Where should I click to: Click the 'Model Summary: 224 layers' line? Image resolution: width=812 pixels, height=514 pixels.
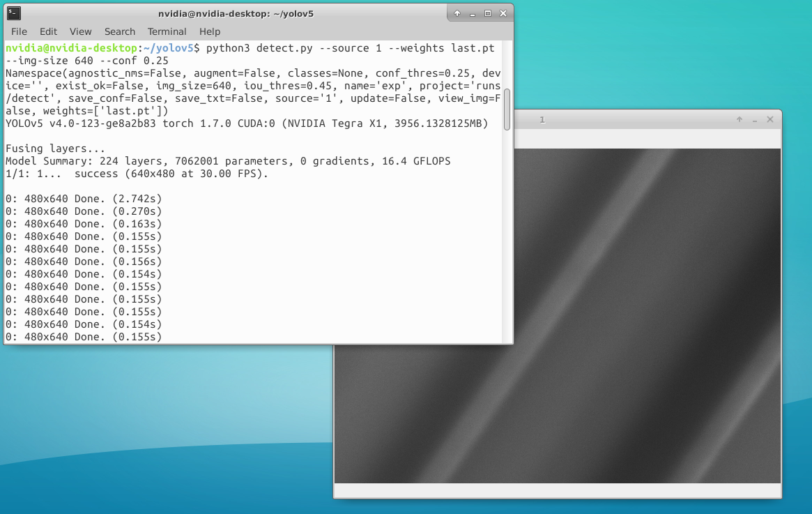228,161
